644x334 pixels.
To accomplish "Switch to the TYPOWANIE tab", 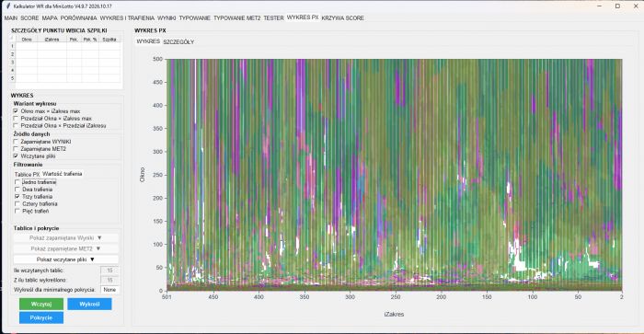I will click(195, 18).
